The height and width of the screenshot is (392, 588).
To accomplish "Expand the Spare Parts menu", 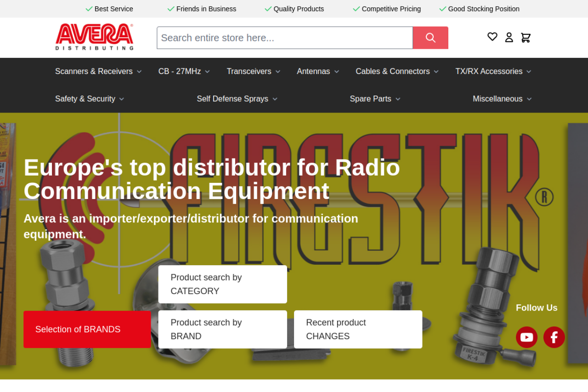I will [x=375, y=99].
